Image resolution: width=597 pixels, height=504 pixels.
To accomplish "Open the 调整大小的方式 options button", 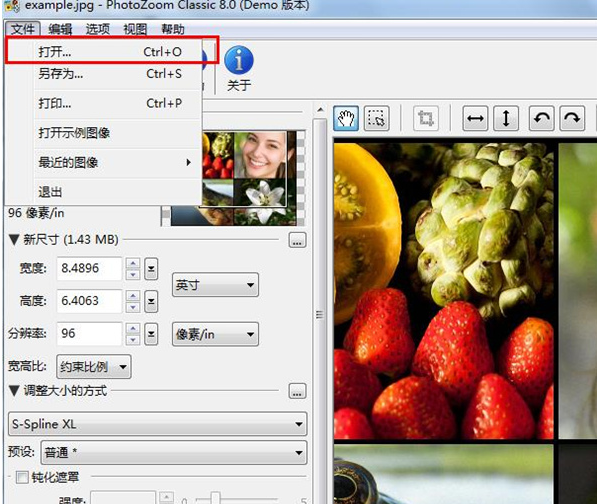I will point(297,391).
